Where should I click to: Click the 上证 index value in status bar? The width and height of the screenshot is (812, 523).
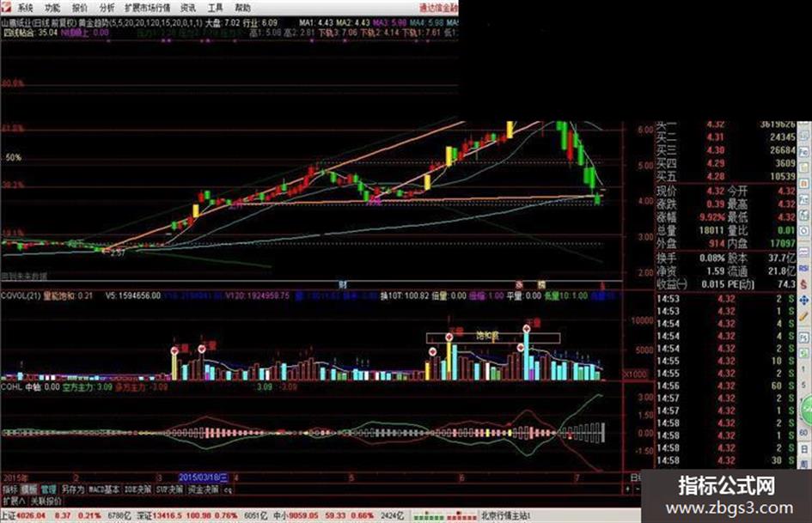tap(32, 516)
